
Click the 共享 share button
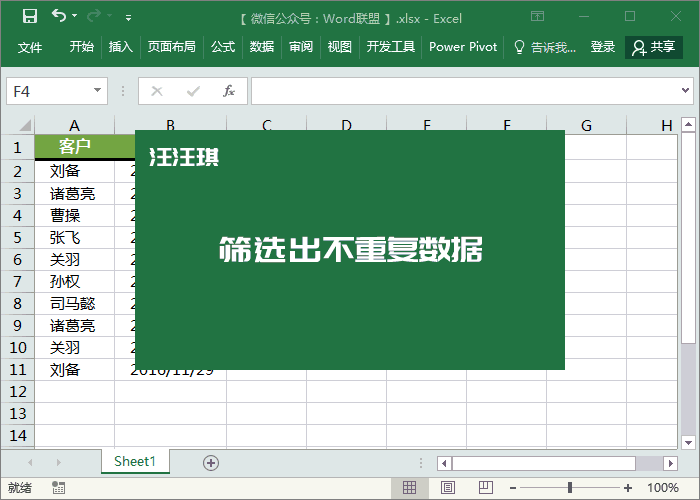(654, 47)
